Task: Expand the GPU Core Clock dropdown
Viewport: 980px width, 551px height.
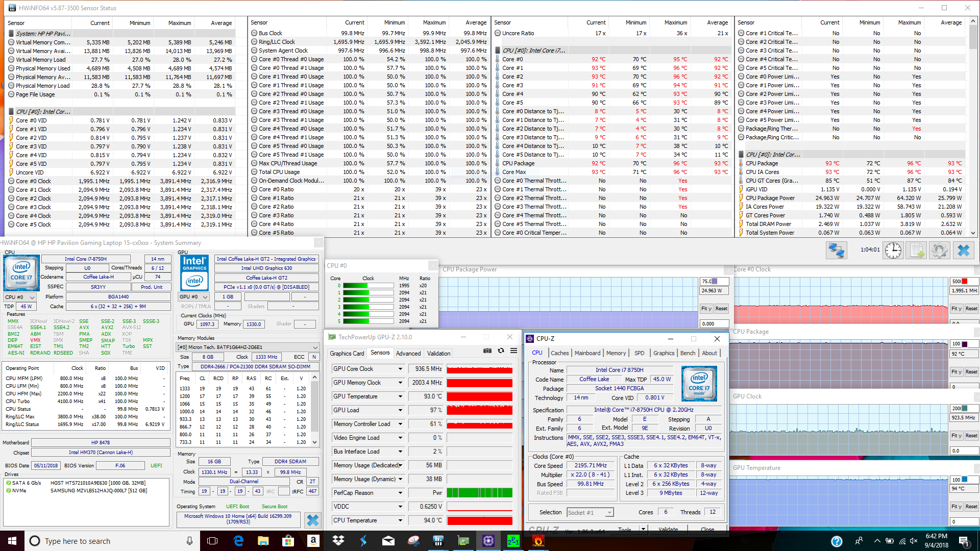Action: pos(400,369)
